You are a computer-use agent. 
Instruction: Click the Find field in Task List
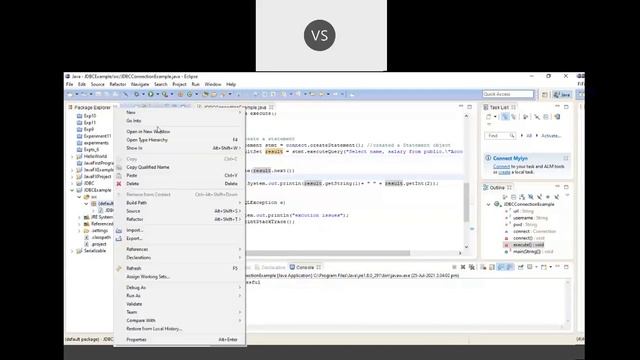click(x=500, y=136)
